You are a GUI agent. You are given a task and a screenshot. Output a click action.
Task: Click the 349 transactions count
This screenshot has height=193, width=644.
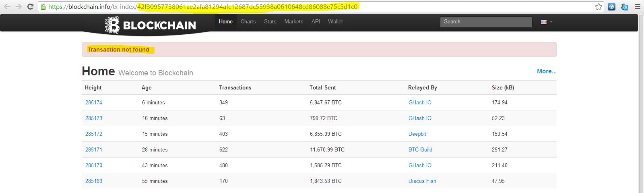click(x=224, y=102)
